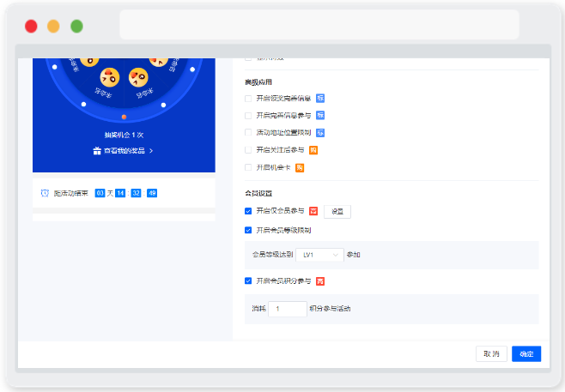Image resolution: width=565 pixels, height=392 pixels.
Task: Click the red 高 badge next to 开启仅会员参与
Action: point(313,211)
